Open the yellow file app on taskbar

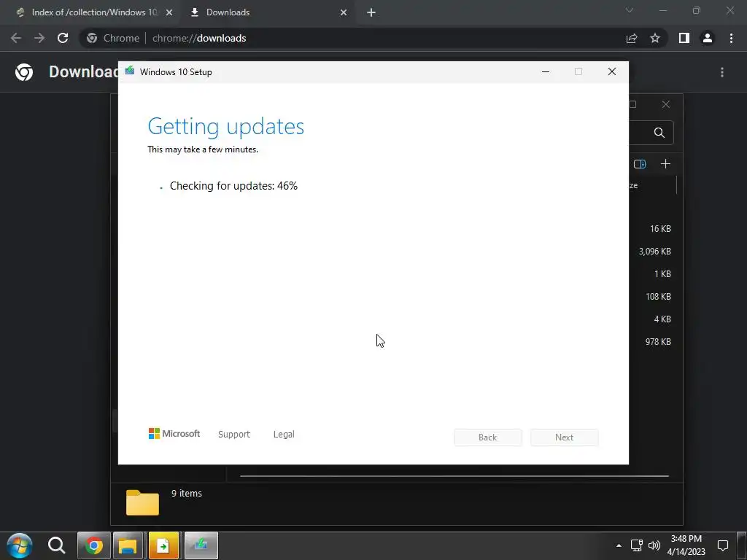[x=163, y=545]
